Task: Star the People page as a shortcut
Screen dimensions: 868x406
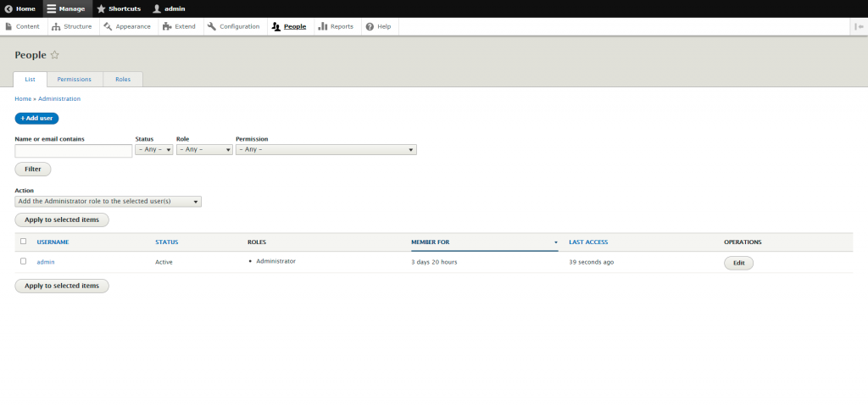Action: [x=55, y=55]
